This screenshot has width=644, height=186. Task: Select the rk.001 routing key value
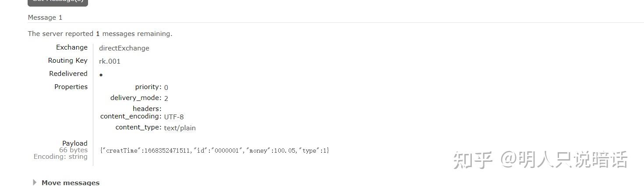(110, 61)
